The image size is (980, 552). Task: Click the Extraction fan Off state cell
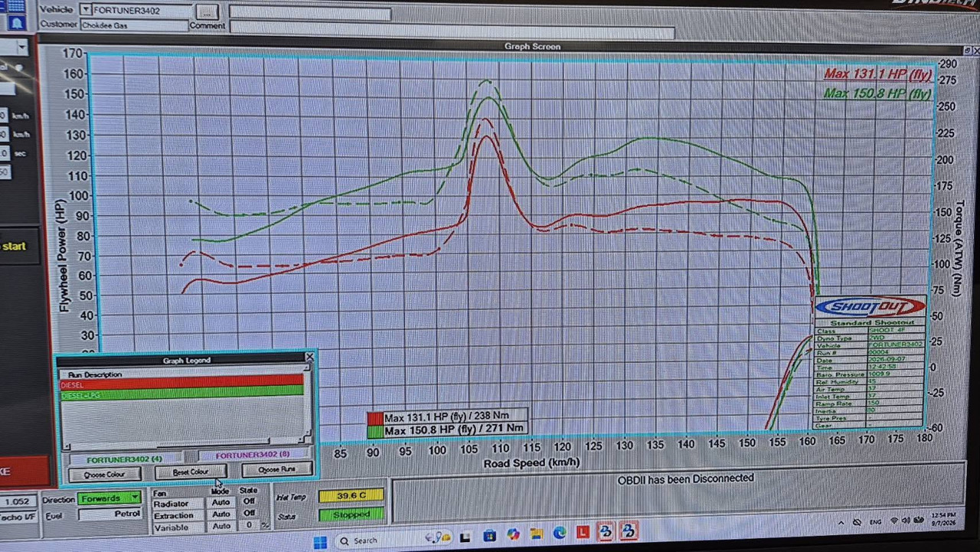[x=249, y=513]
